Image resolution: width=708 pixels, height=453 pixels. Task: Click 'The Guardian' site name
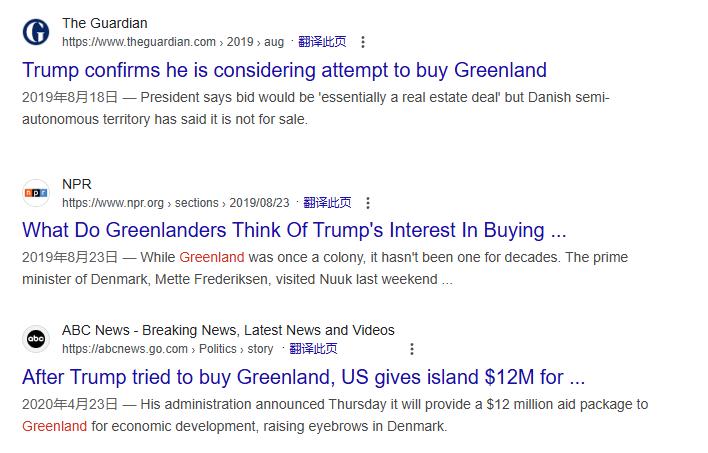104,23
